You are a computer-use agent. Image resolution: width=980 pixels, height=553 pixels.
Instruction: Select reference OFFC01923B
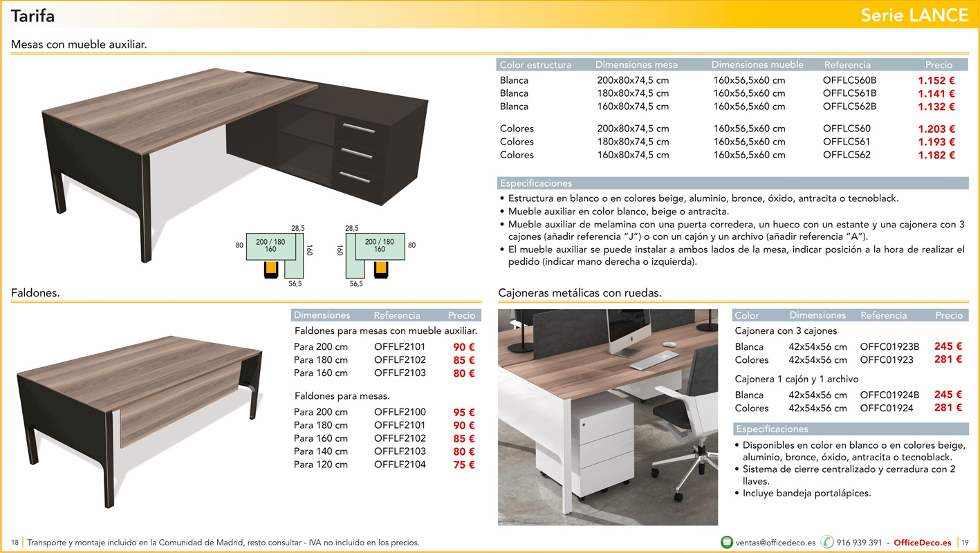coord(889,347)
